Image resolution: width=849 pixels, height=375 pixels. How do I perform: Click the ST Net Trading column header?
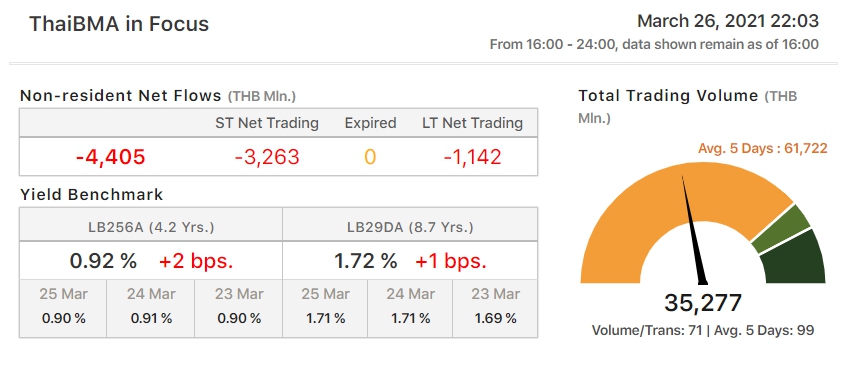[x=267, y=123]
